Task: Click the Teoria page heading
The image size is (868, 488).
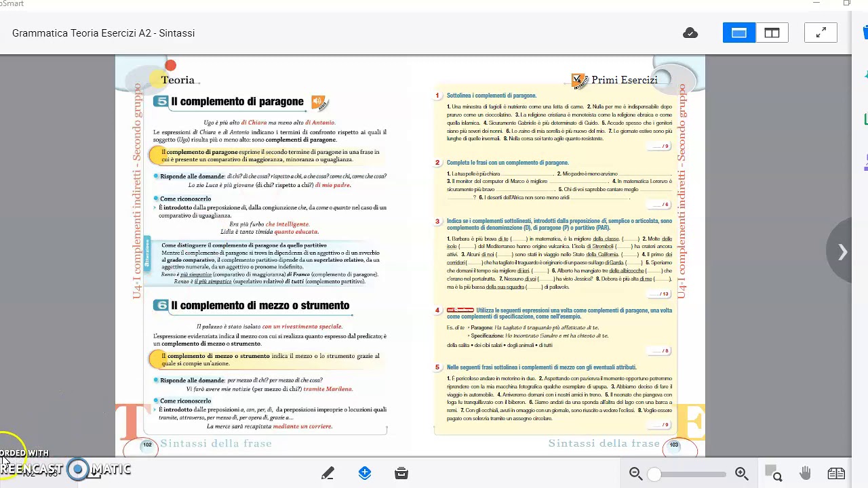Action: point(178,80)
